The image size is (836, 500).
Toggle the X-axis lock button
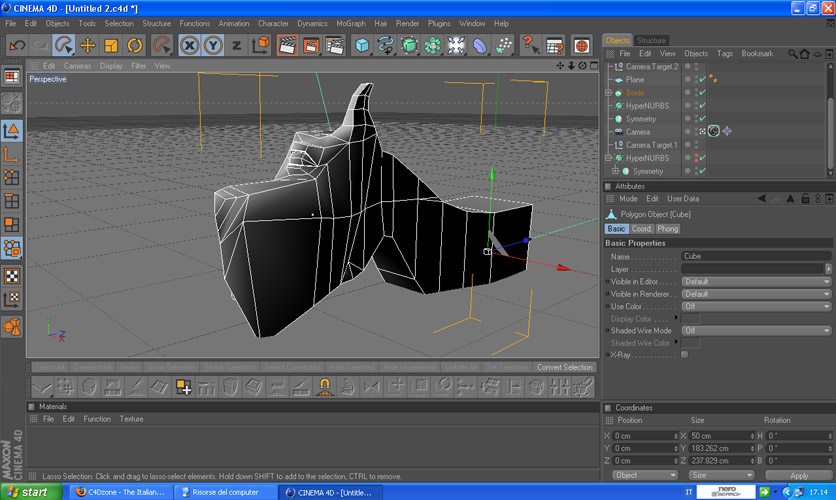click(x=189, y=45)
